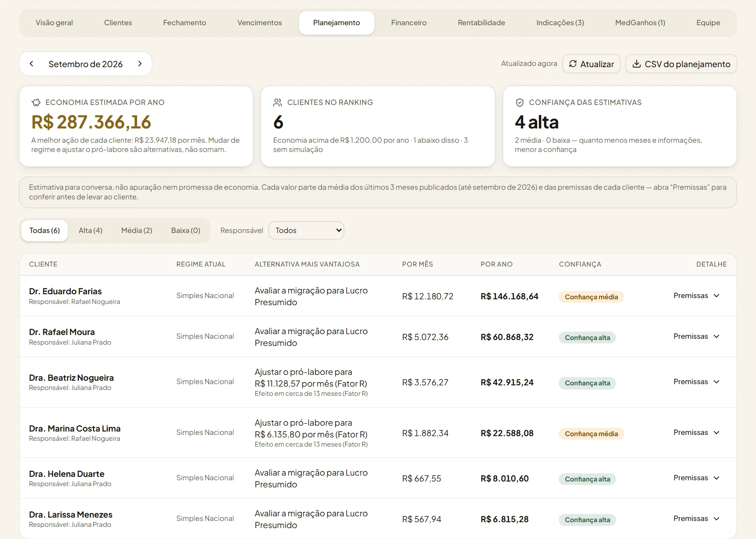Filter by Todas (6)
The height and width of the screenshot is (539, 756).
45,230
